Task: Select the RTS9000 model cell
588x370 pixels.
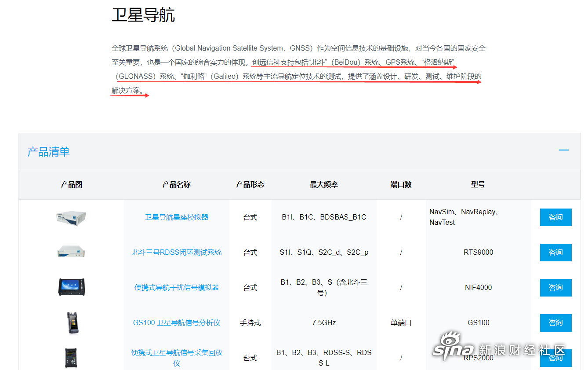Action: (x=478, y=253)
